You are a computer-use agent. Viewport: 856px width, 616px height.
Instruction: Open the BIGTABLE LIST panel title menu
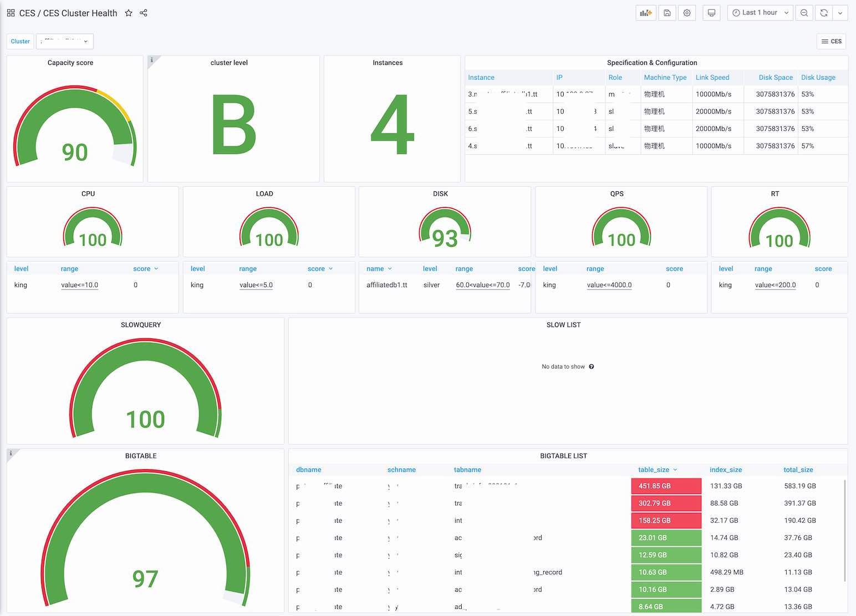(x=563, y=456)
